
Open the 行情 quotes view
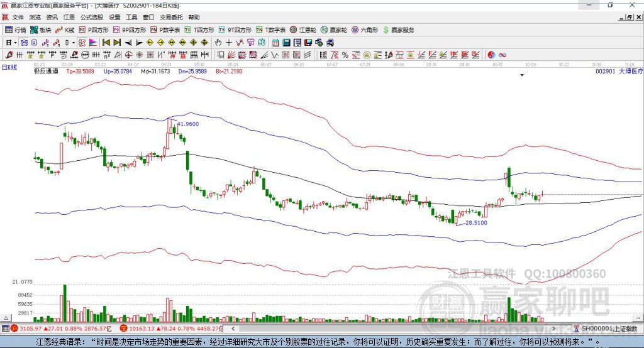(x=16, y=30)
